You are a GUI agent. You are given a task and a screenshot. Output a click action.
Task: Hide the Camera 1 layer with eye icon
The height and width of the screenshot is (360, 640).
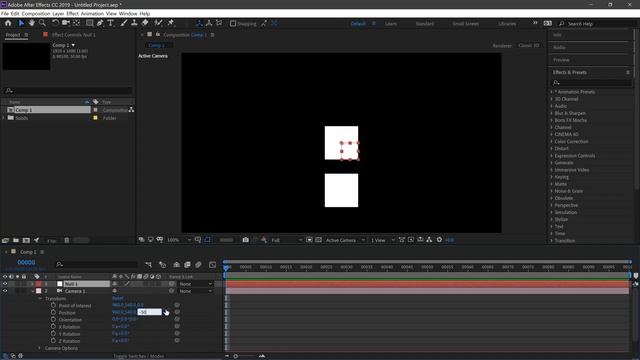(5, 291)
